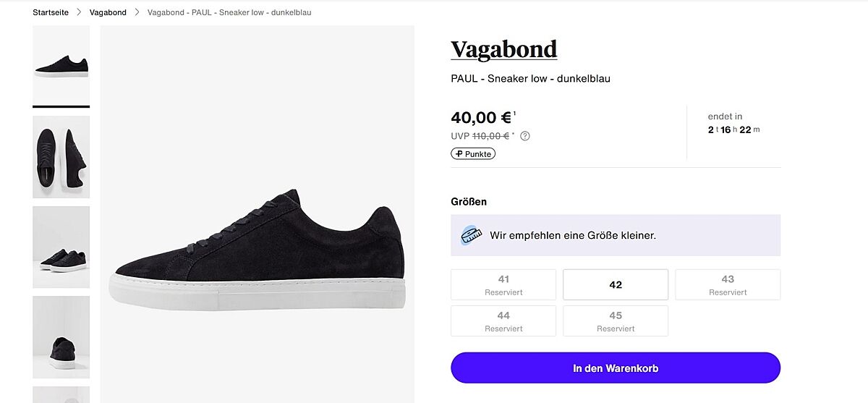868x403 pixels.
Task: Select reserved size 43
Action: [x=728, y=285]
